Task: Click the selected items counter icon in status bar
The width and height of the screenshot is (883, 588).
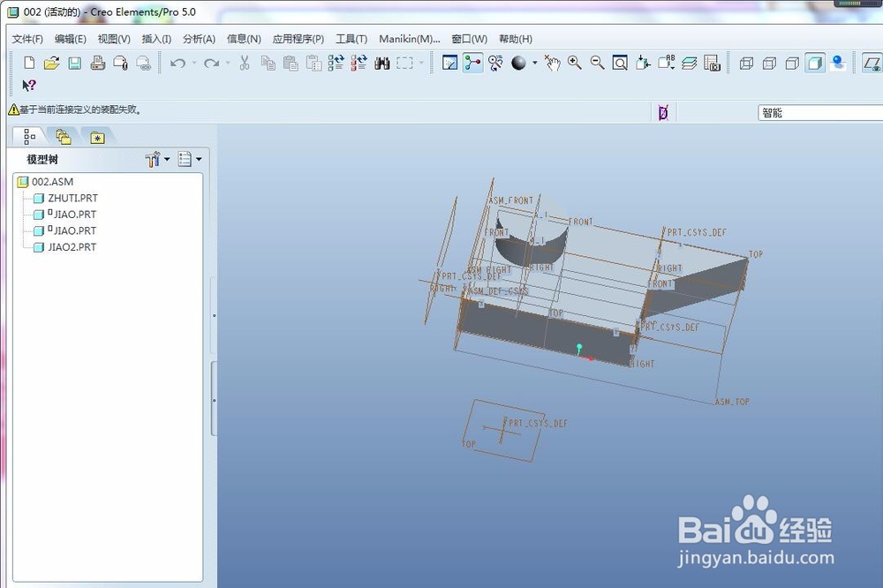Action: [x=663, y=113]
